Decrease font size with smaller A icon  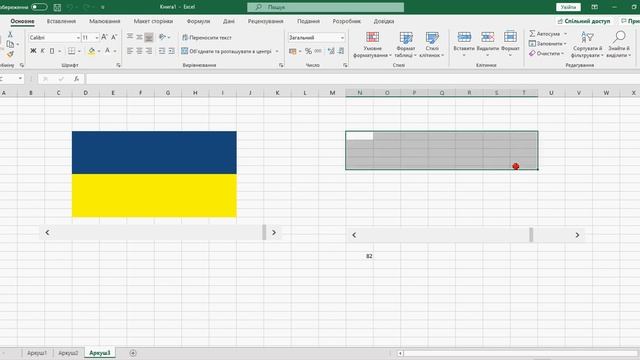[114, 37]
